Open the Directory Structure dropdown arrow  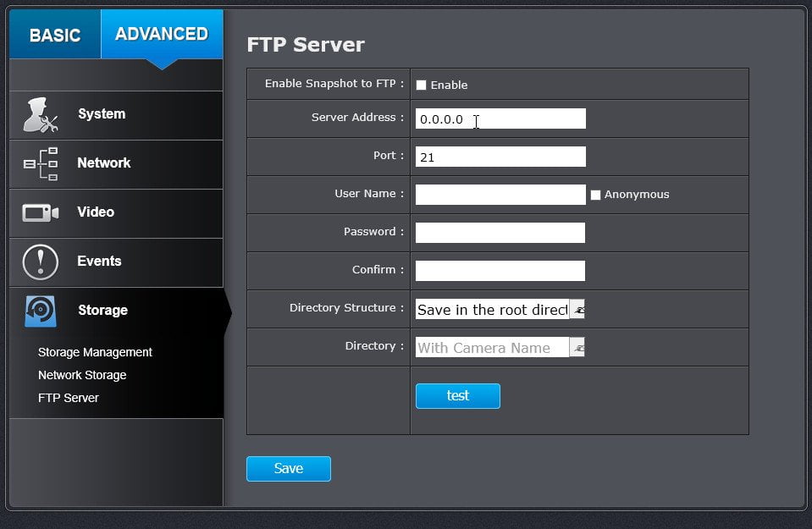coord(577,309)
